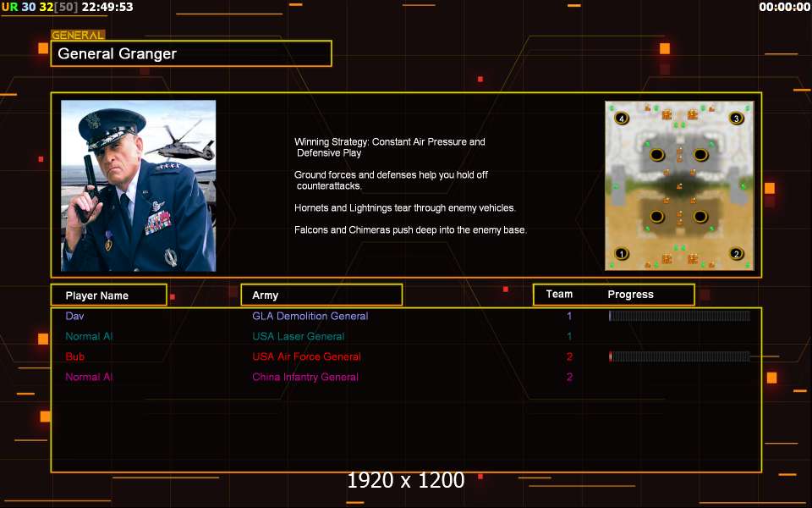Click start position 2 on the minimap
The image size is (812, 508).
coord(737,254)
